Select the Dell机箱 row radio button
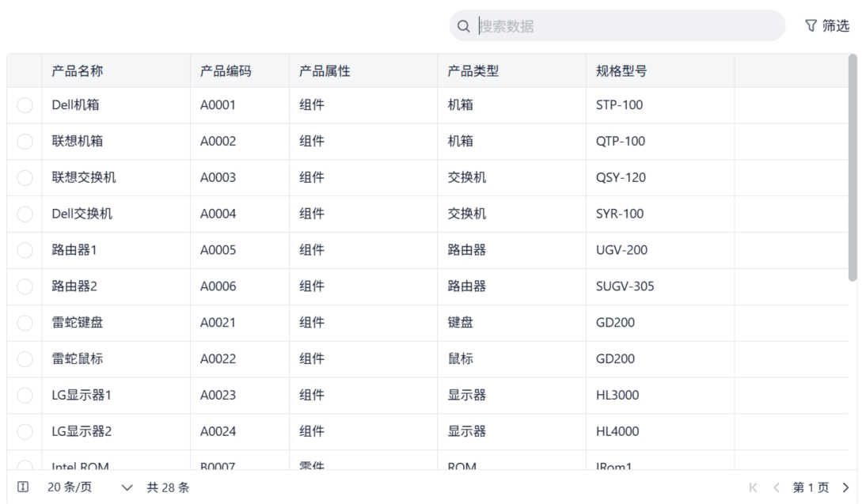This screenshot has width=866, height=504. pyautogui.click(x=25, y=105)
